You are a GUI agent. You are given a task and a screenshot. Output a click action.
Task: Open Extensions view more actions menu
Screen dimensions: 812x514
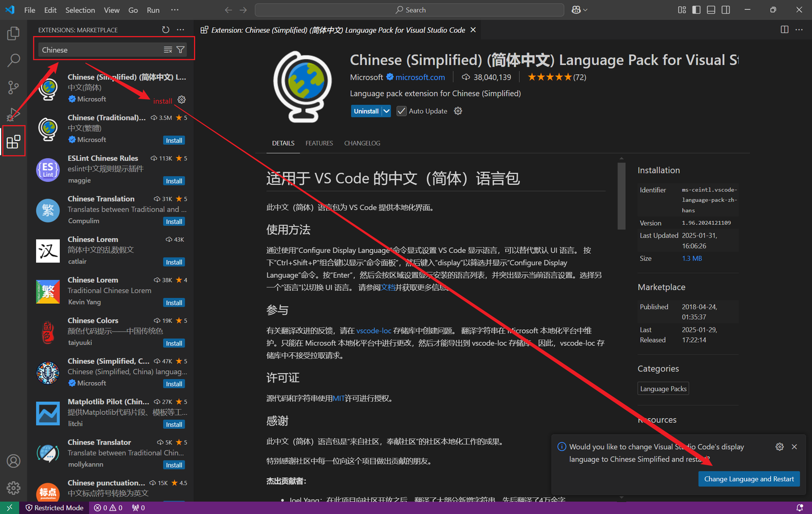click(x=180, y=30)
